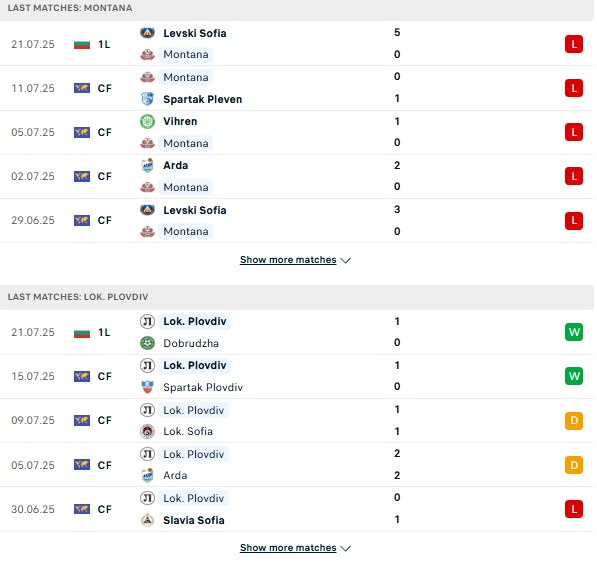Screen dimensions: 597x572
Task: Select the Lok. Plovdiv vs Spartak Plovdiv match row
Action: tap(297, 377)
